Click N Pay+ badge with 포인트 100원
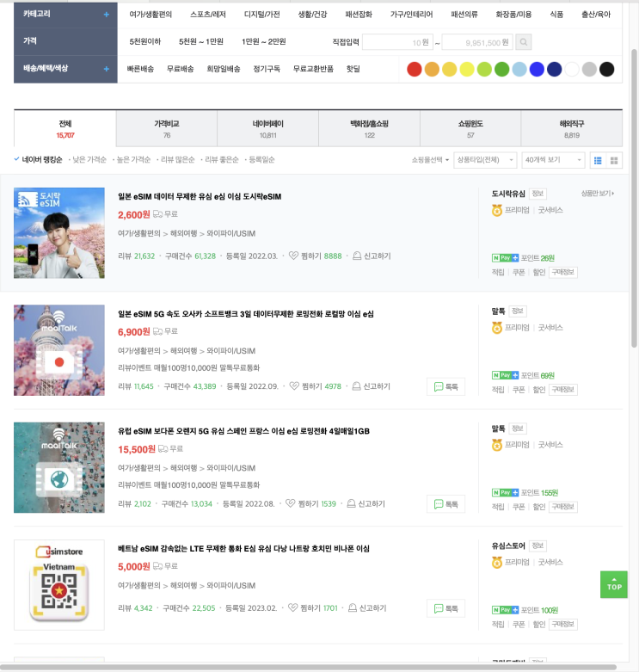The height and width of the screenshot is (672, 639). pos(505,610)
